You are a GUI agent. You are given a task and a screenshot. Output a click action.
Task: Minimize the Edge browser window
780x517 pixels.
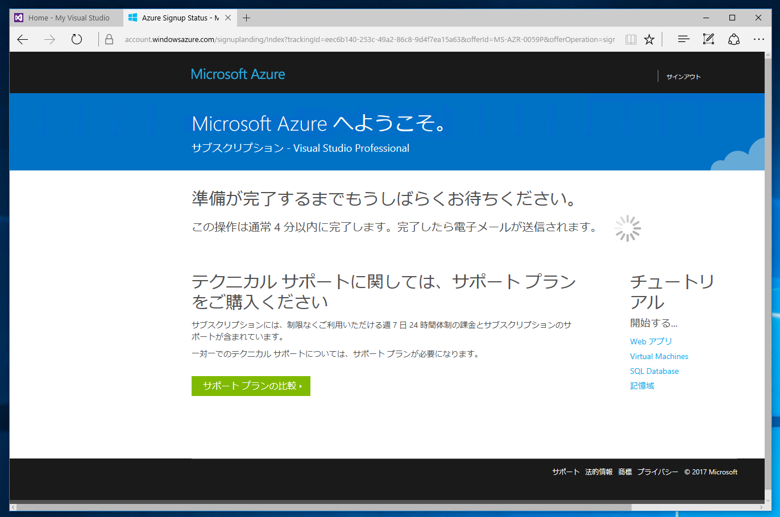[706, 18]
